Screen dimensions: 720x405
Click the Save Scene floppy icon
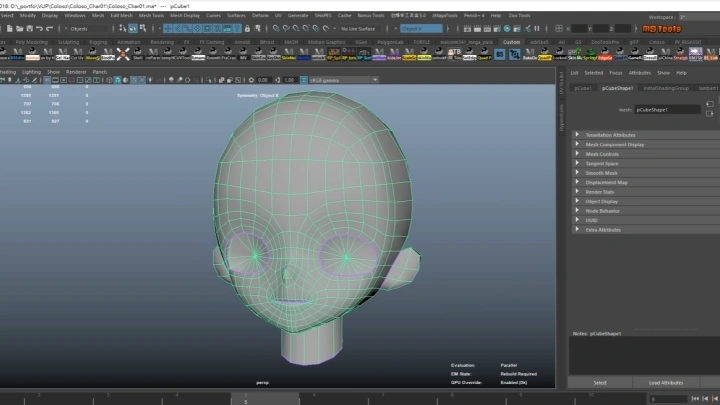[x=30, y=28]
